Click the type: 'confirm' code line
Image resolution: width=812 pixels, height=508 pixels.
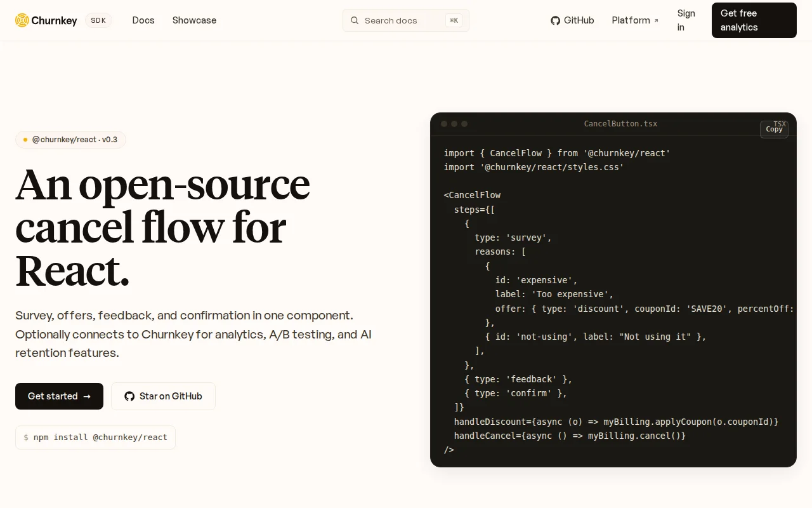coord(516,393)
